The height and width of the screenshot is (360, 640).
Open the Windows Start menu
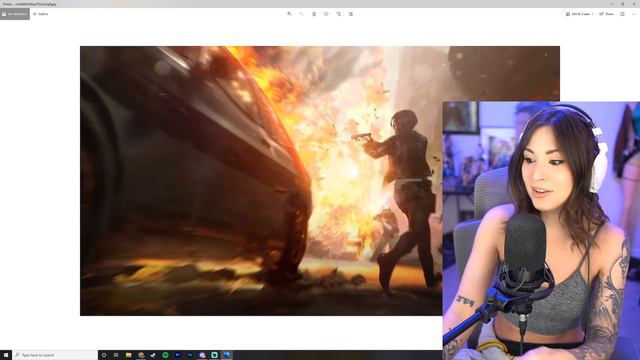[6, 355]
